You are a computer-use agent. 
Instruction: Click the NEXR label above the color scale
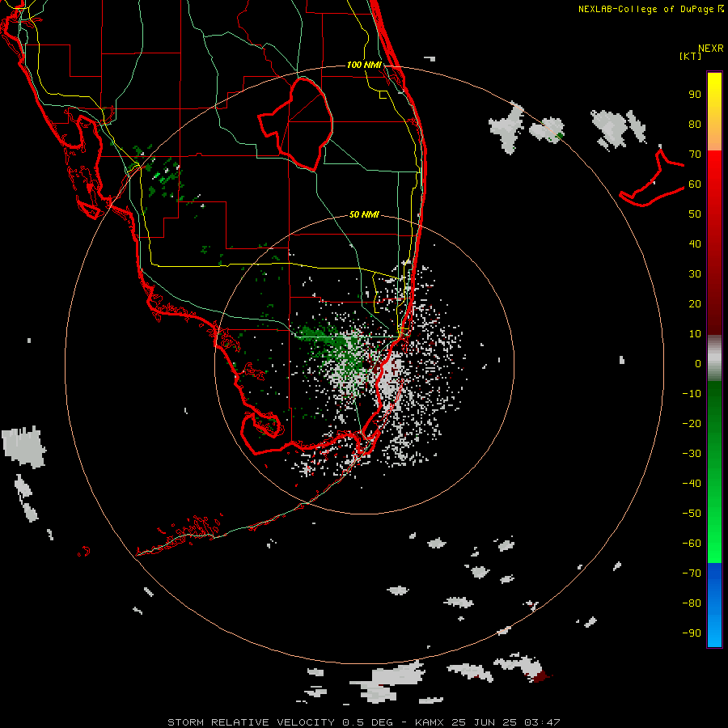[x=710, y=49]
